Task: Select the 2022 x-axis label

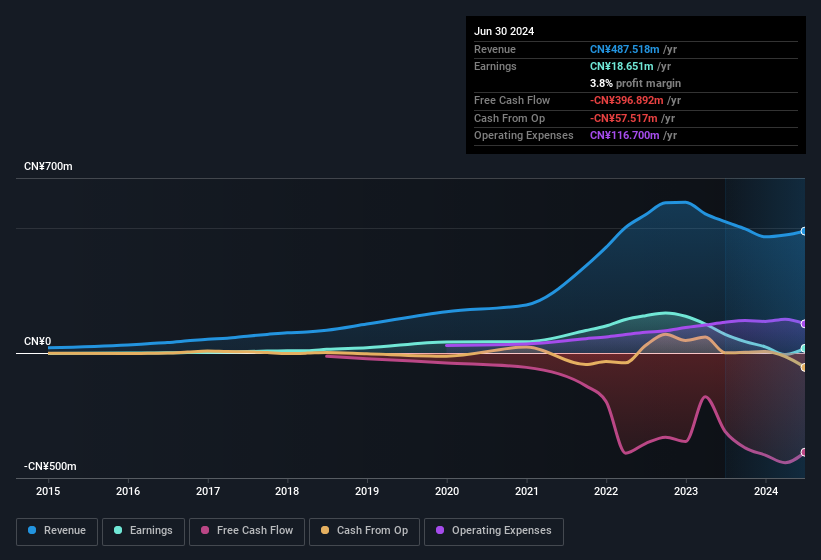Action: tap(606, 491)
